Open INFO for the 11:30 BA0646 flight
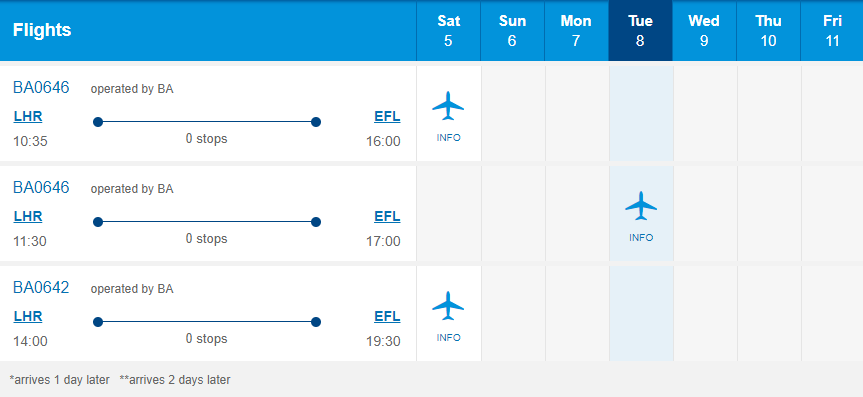Image resolution: width=863 pixels, height=397 pixels. [641, 238]
